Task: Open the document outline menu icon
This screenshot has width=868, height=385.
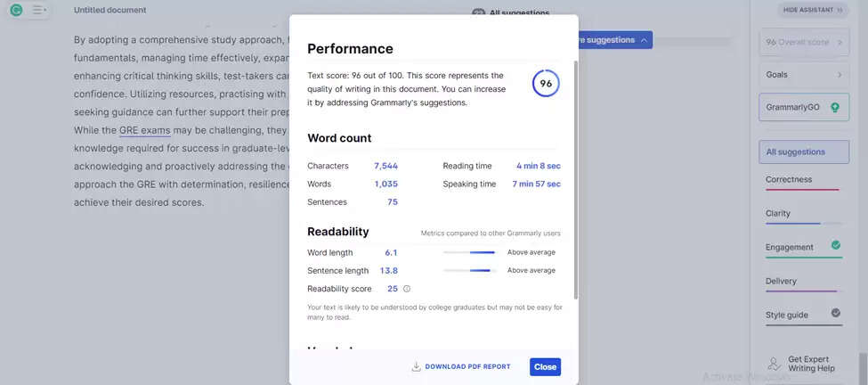Action: click(x=39, y=10)
